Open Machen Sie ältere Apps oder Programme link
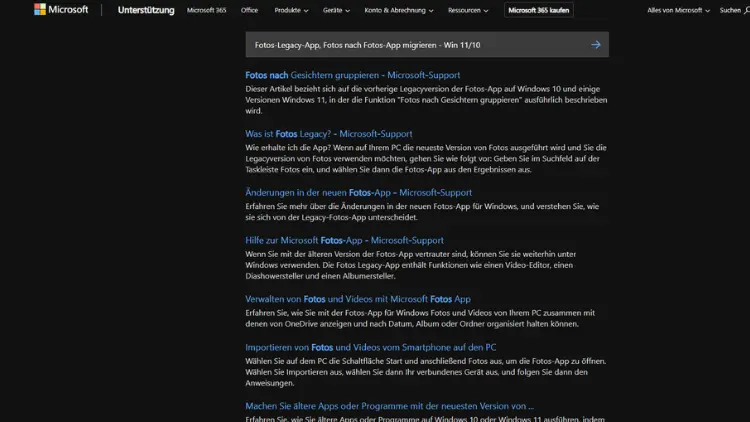Image resolution: width=750 pixels, height=422 pixels. point(389,406)
